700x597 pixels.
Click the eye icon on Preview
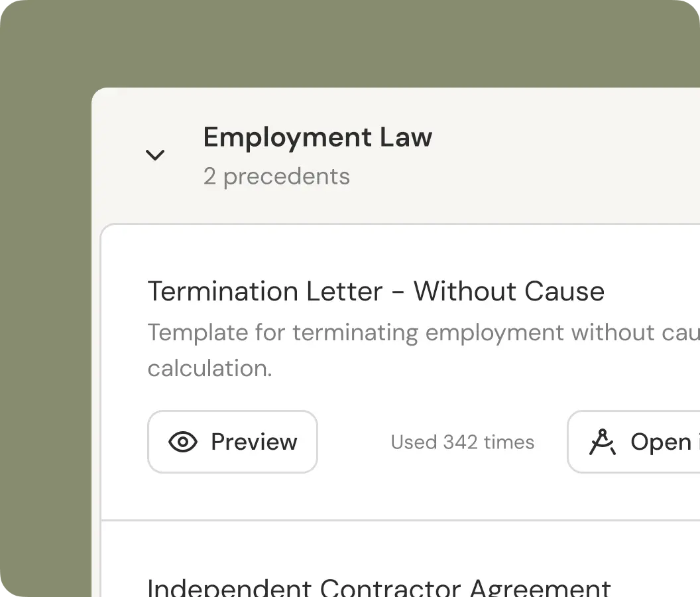point(183,442)
